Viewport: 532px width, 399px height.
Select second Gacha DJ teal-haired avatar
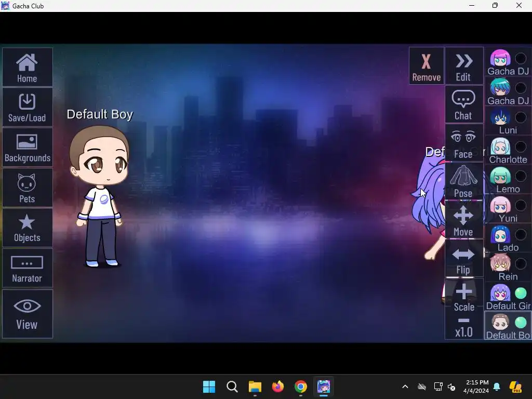click(x=500, y=87)
